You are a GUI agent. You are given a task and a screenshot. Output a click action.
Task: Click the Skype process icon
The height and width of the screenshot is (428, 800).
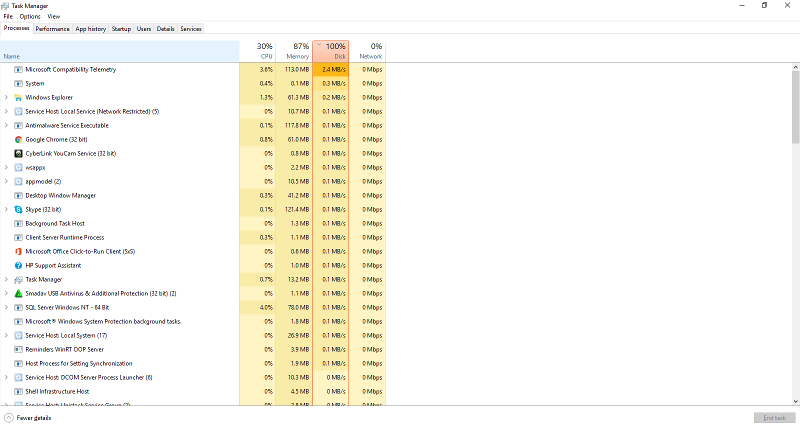click(18, 210)
